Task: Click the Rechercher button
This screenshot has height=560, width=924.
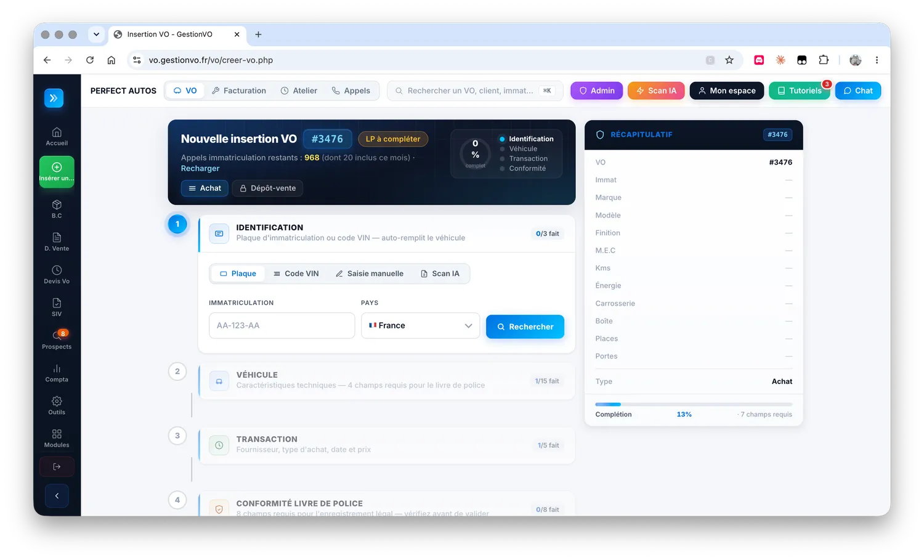Action: coord(525,327)
